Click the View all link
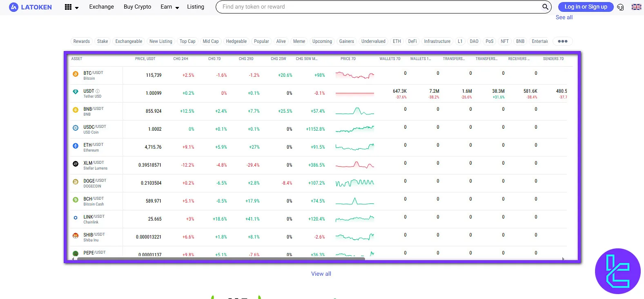This screenshot has width=644, height=299. (321, 274)
